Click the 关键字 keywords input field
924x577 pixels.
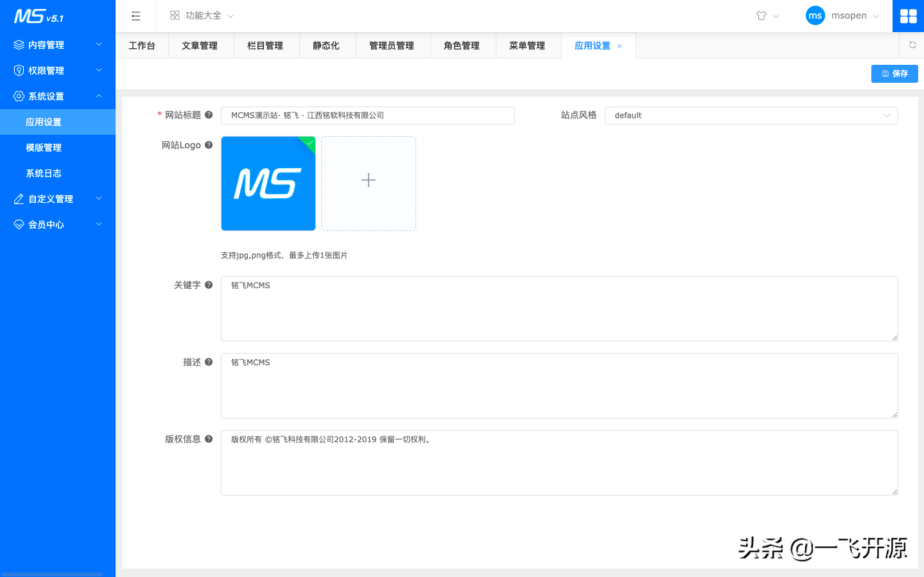(x=559, y=308)
